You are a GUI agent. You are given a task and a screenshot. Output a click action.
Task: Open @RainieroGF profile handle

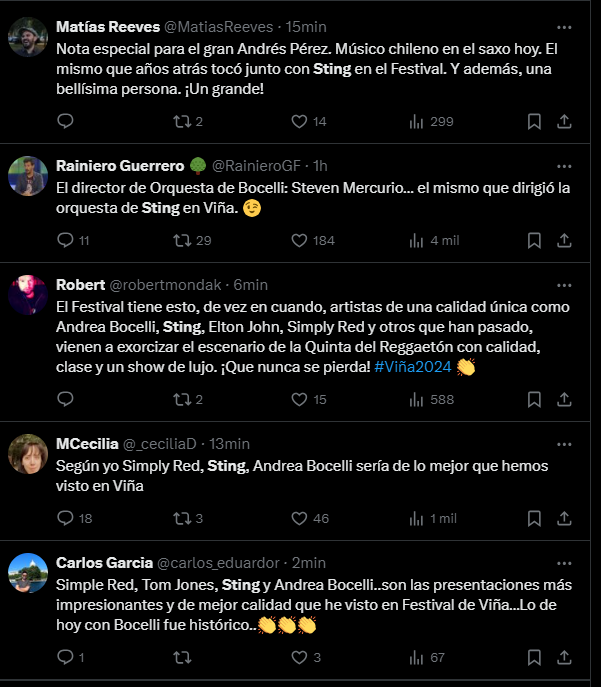click(x=256, y=166)
